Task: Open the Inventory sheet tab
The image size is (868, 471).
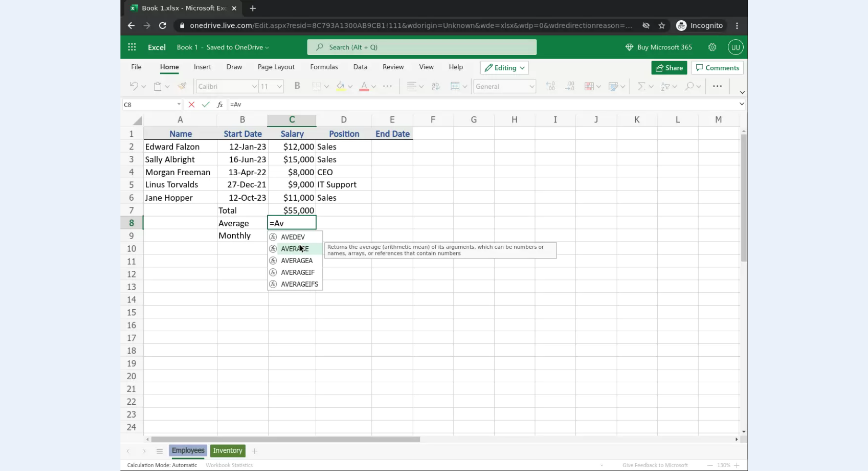Action: pyautogui.click(x=227, y=450)
